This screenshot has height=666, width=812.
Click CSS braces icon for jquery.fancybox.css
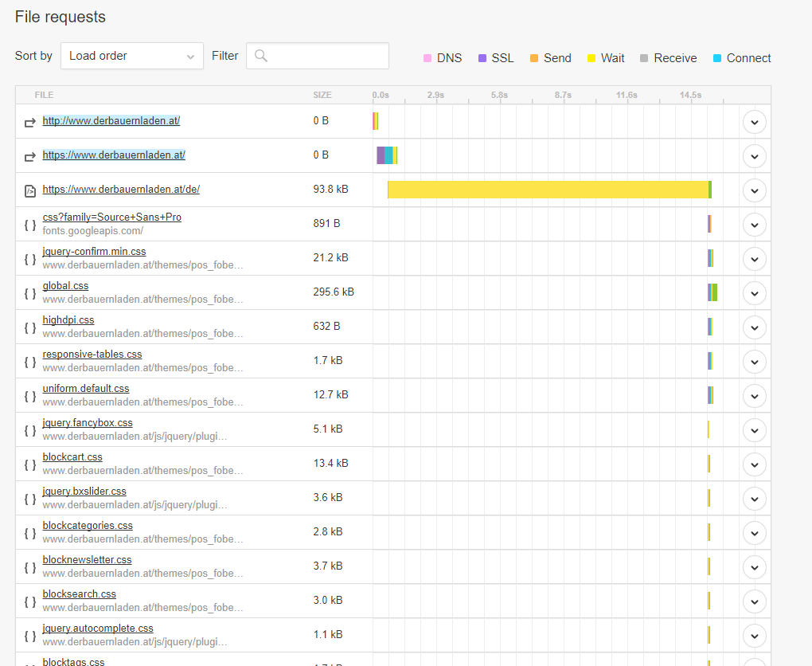(x=30, y=430)
